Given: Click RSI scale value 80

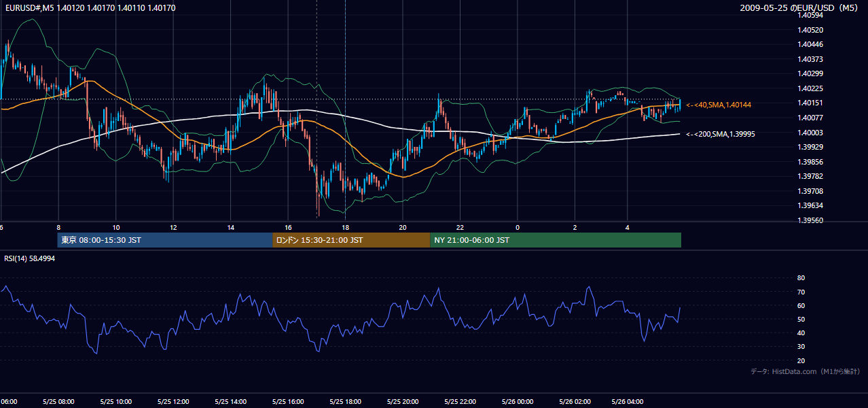Looking at the screenshot, I should 801,278.
